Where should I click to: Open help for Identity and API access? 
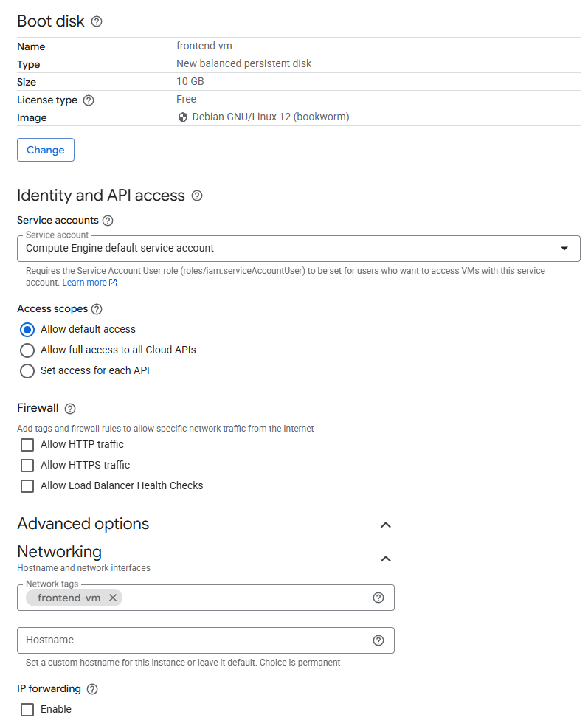tap(197, 196)
